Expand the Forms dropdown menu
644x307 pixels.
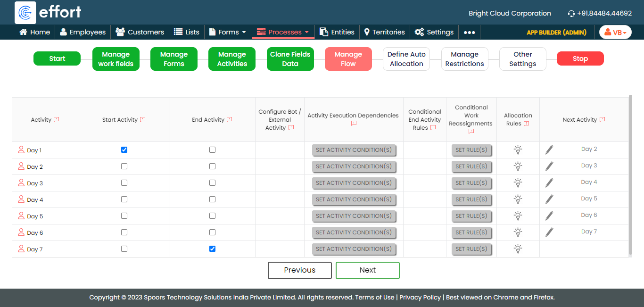click(228, 32)
